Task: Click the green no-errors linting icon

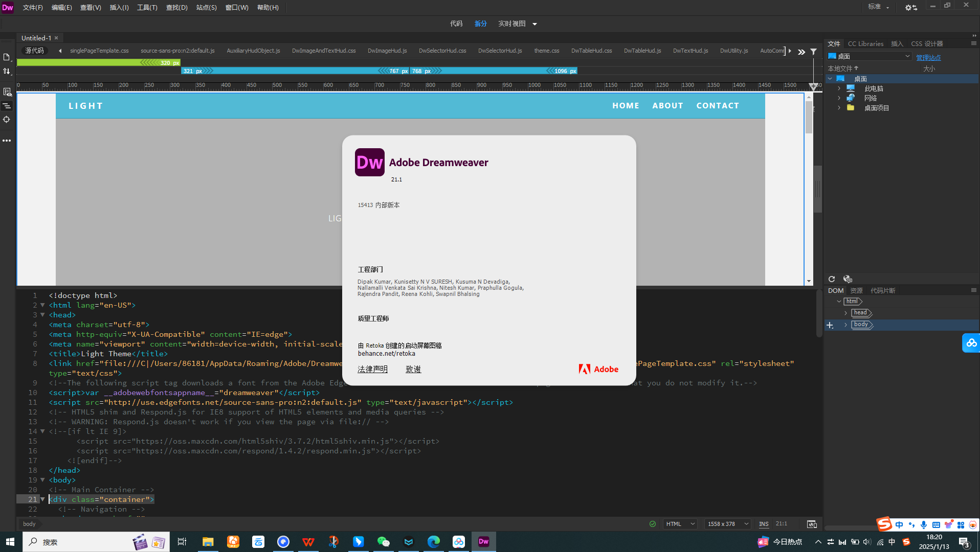Action: point(653,524)
